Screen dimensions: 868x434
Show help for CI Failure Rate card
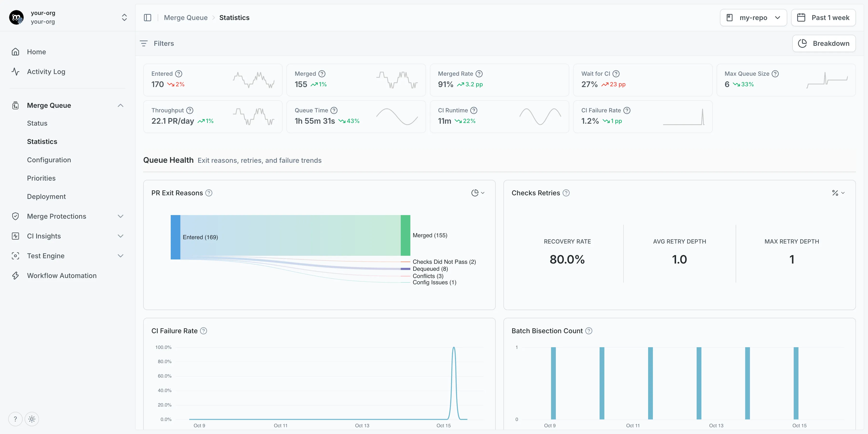(627, 110)
